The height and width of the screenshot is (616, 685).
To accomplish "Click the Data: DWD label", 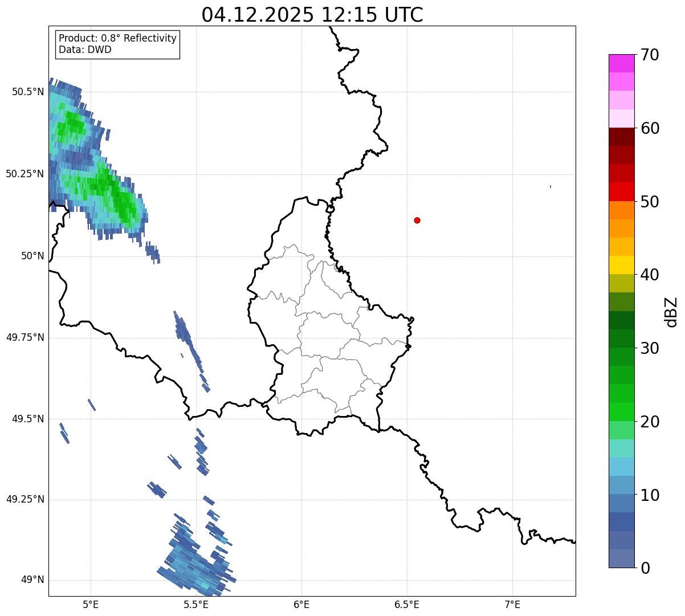I will pyautogui.click(x=85, y=50).
